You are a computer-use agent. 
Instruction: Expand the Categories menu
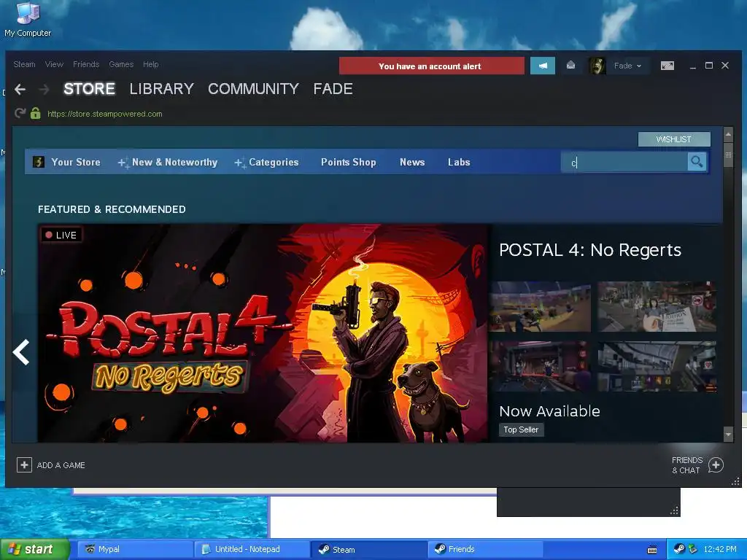[x=267, y=162]
